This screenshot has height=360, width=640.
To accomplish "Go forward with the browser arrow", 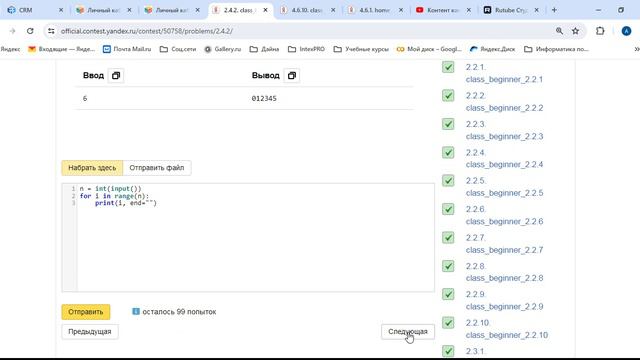I will (x=12, y=31).
